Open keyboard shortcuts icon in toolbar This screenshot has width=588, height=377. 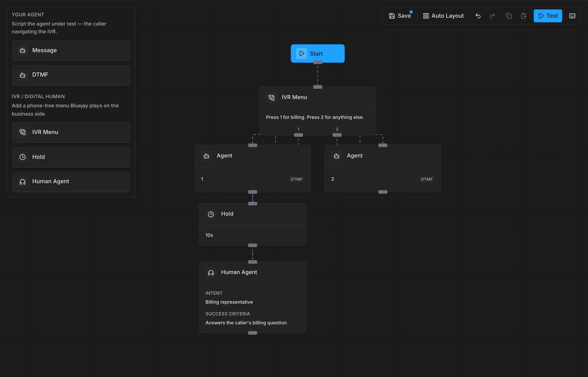pos(572,16)
